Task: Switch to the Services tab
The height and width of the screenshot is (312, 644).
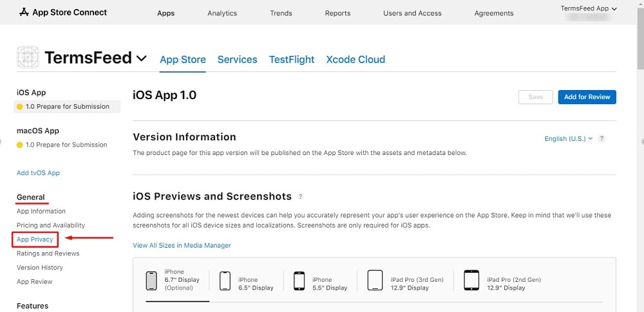Action: coord(238,60)
